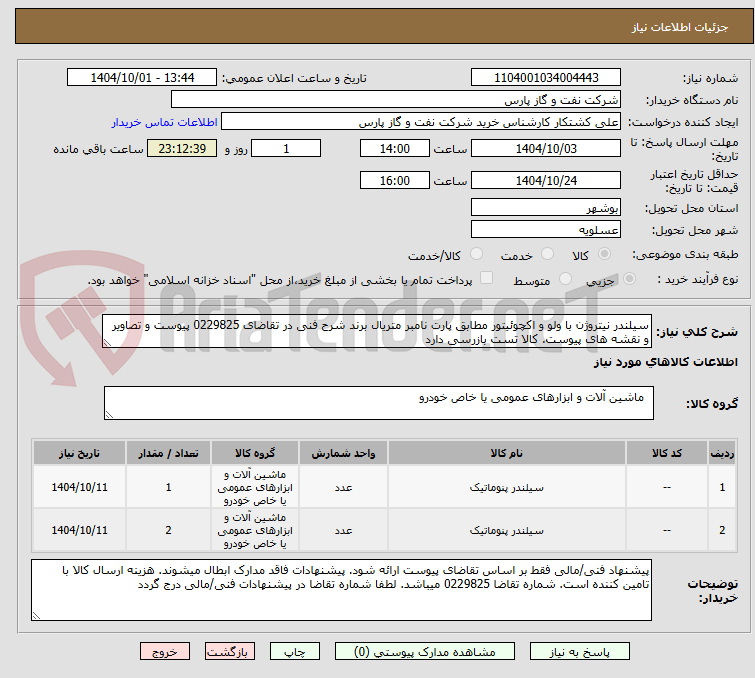Click the تعداد / مقدار column header
The width and height of the screenshot is (755, 678).
pyautogui.click(x=168, y=453)
